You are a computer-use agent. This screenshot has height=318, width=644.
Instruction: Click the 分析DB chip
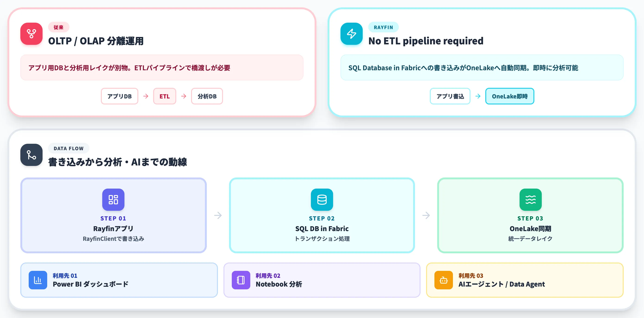point(207,96)
